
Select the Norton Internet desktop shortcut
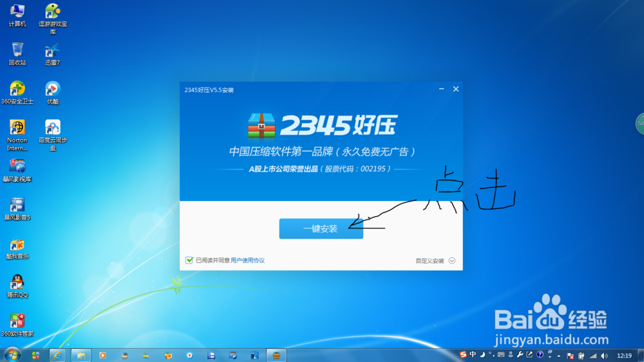[17, 135]
